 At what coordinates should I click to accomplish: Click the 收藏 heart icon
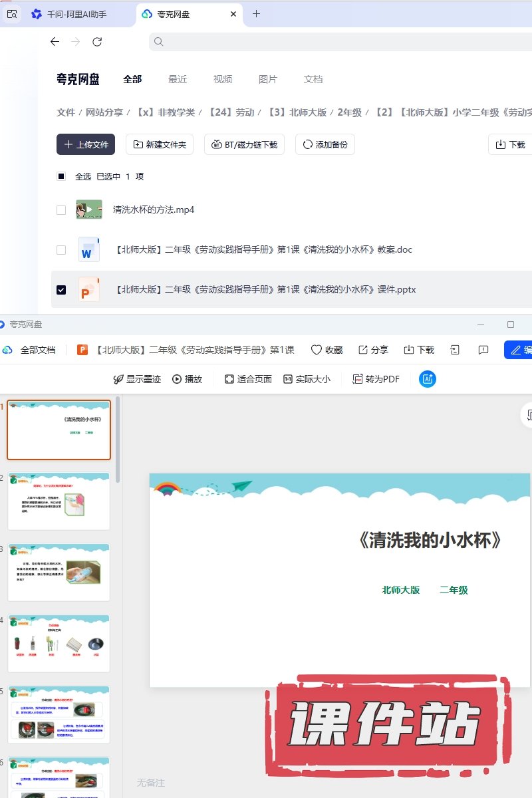pos(317,350)
